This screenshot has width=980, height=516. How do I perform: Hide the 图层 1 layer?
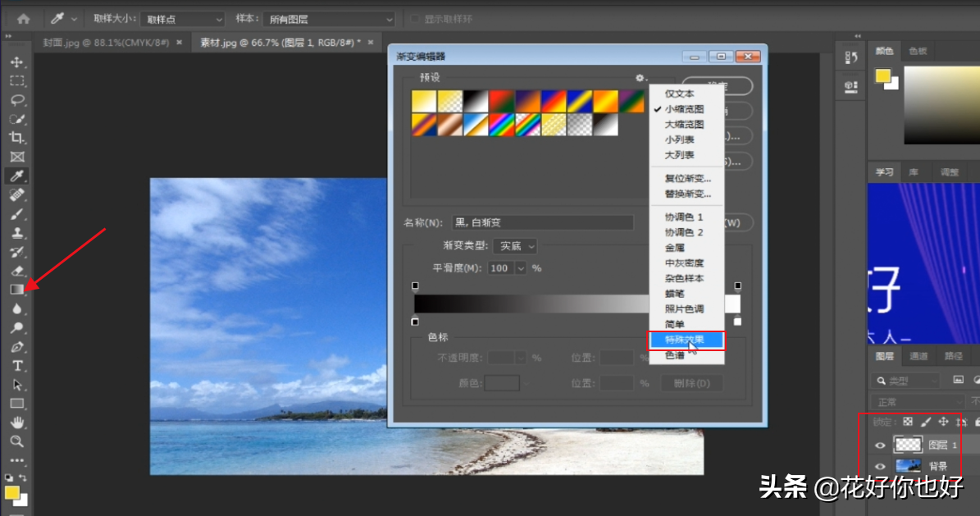point(880,445)
